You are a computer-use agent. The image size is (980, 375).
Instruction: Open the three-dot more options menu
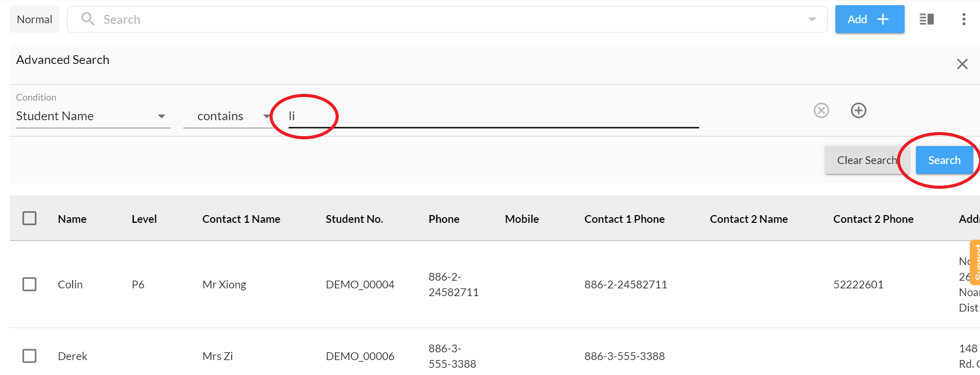tap(963, 19)
